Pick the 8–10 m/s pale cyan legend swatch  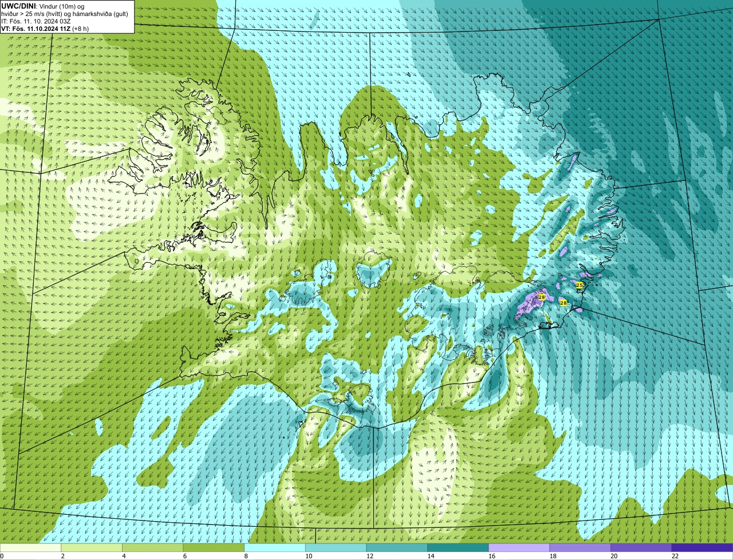(275, 547)
